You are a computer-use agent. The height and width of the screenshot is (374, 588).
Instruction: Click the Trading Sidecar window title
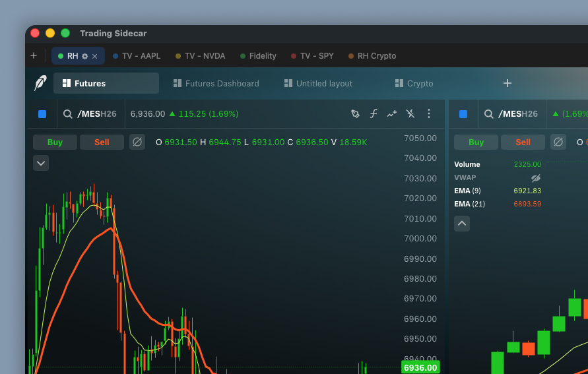(x=114, y=34)
